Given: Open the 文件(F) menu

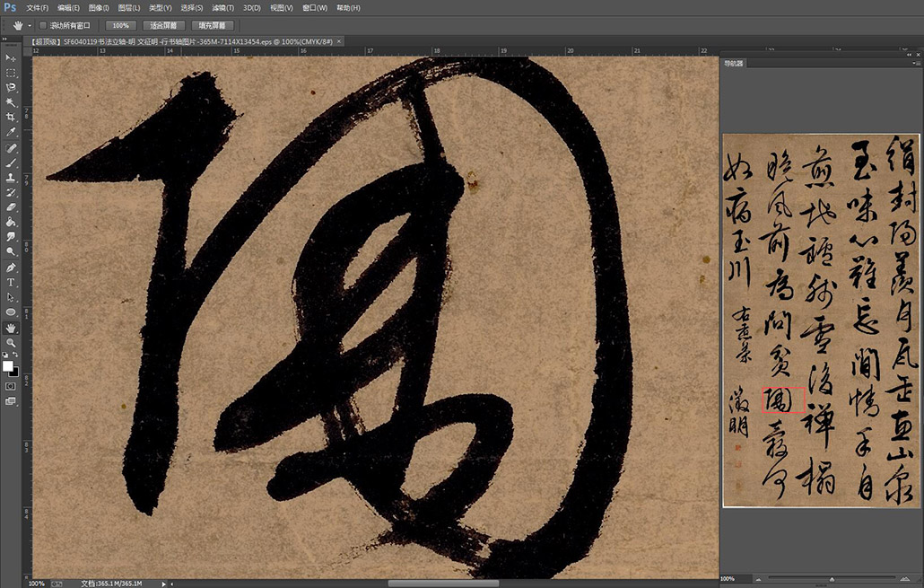Looking at the screenshot, I should [x=37, y=8].
